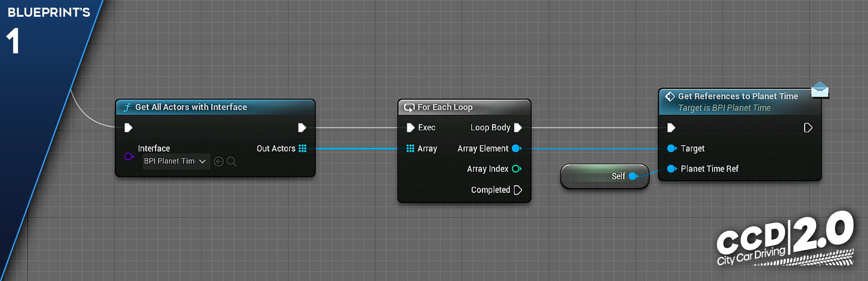
Task: Select the Exec input pin on For Each Loop
Action: 410,128
